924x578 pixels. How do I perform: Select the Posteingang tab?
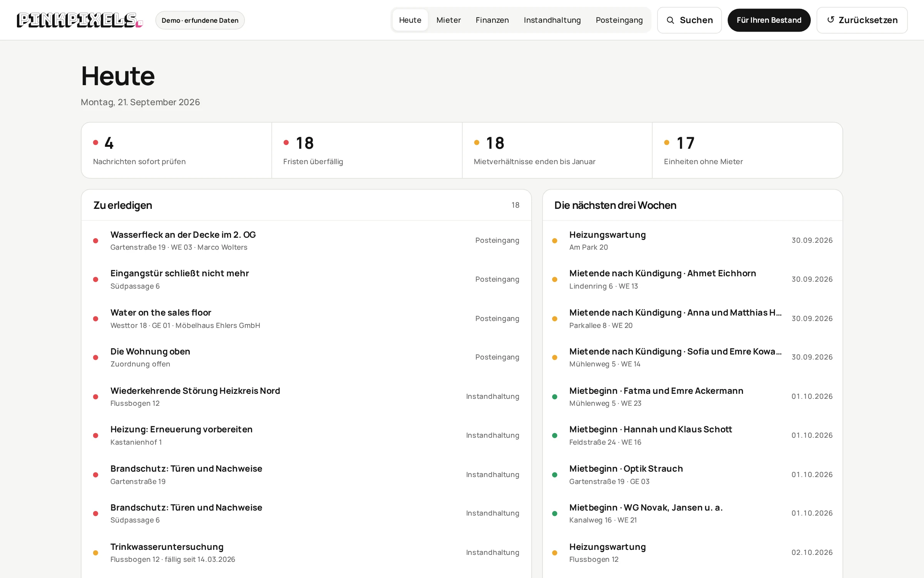[x=619, y=20]
